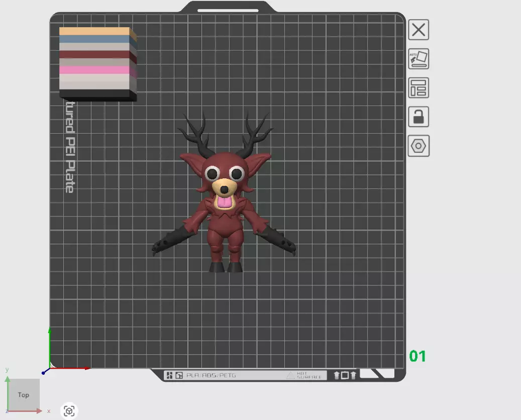Click the arrange objects on plate icon
521x420 pixels.
pos(419,88)
